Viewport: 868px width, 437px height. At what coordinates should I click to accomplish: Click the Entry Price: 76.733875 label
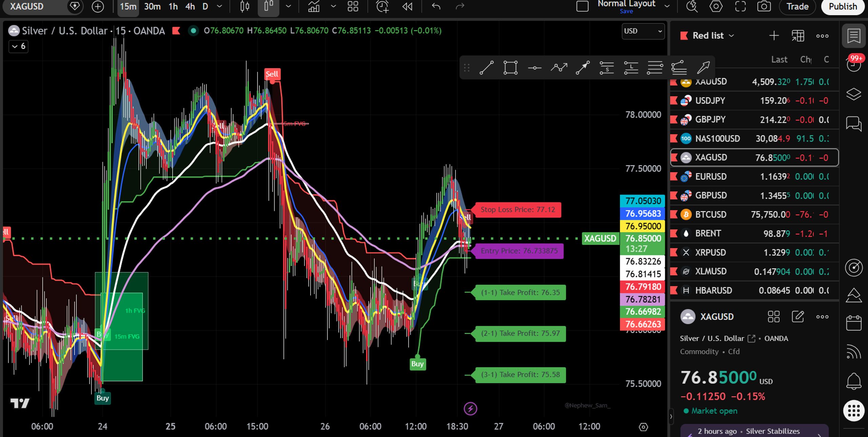click(519, 251)
